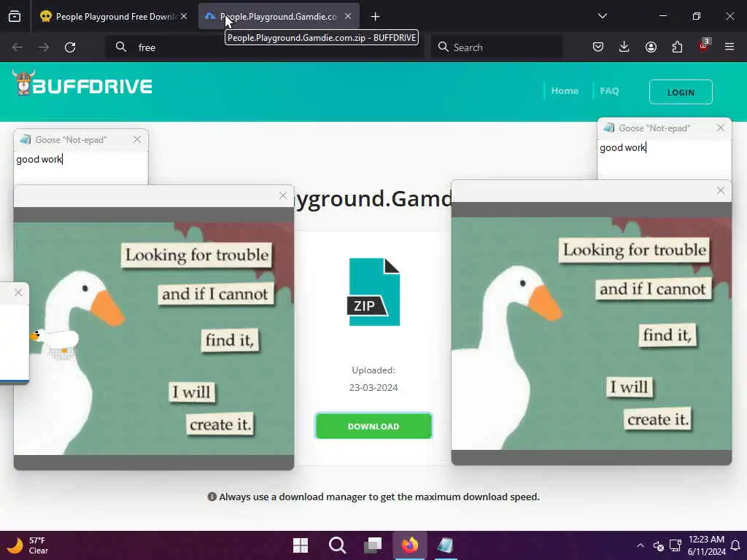
Task: Reload the current page
Action: tap(70, 47)
